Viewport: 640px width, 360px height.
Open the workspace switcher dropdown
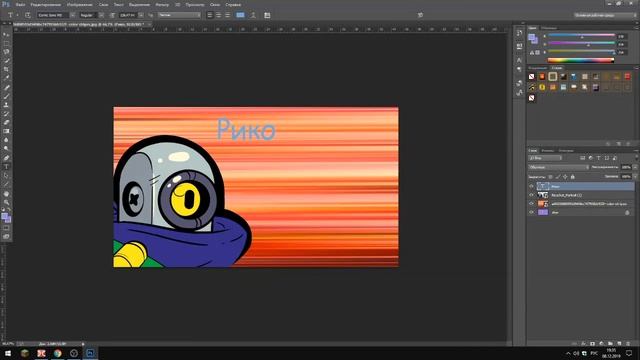(x=604, y=15)
